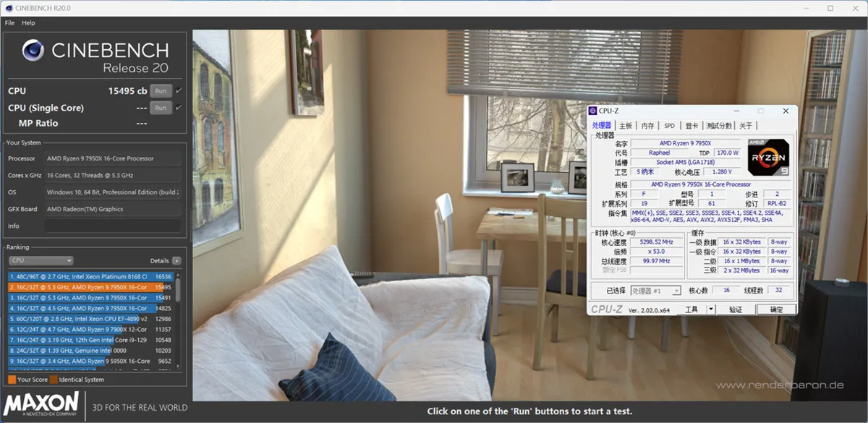Switch to the 内存 tab in CPU-Z
The height and width of the screenshot is (423, 868).
[647, 126]
